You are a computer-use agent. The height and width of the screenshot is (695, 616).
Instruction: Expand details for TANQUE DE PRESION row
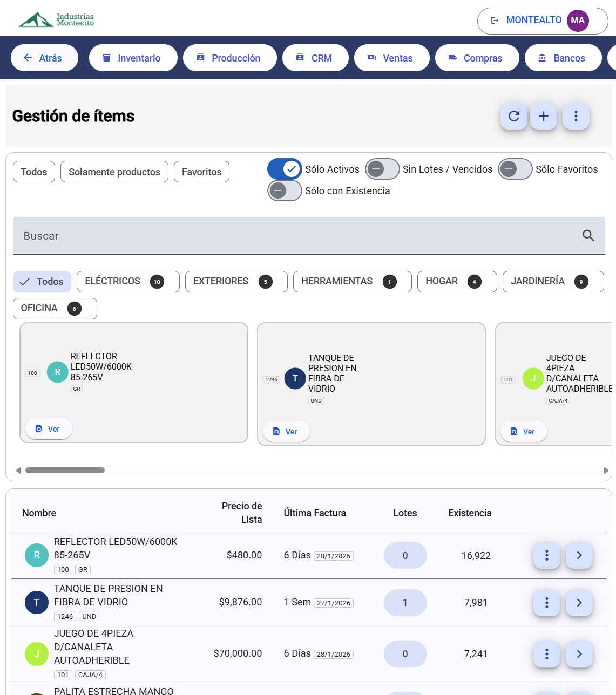click(579, 603)
